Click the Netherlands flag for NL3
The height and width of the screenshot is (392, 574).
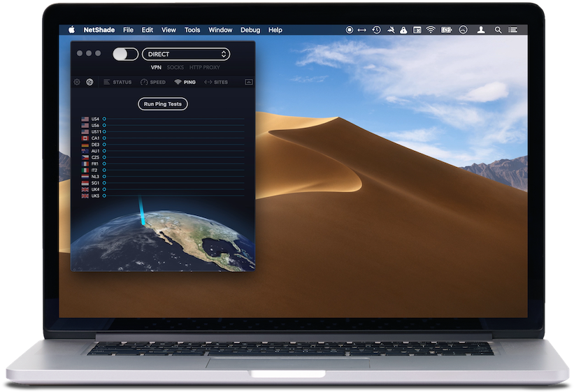[x=85, y=176]
